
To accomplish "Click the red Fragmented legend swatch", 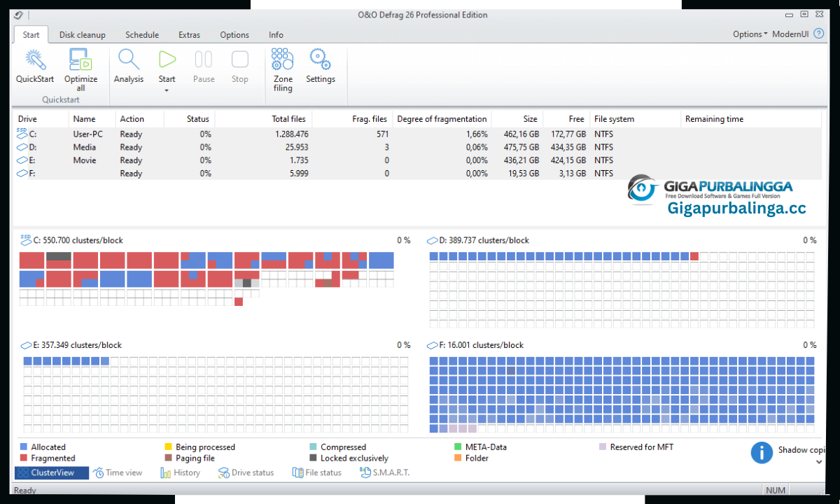I will 24,458.
